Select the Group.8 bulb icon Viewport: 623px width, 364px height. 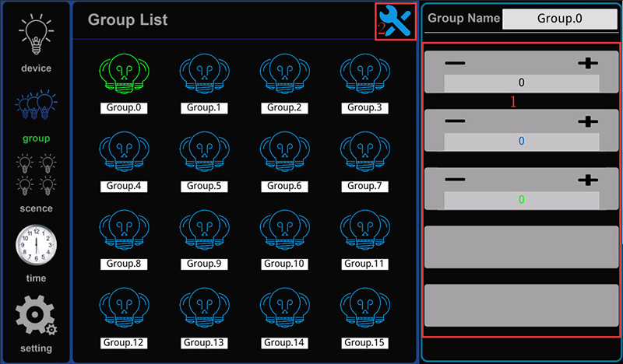click(x=124, y=229)
